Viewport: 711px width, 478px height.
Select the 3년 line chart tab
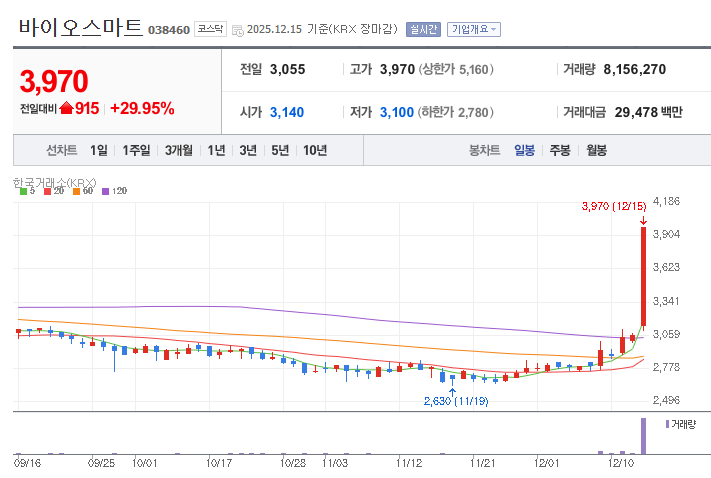tap(248, 150)
